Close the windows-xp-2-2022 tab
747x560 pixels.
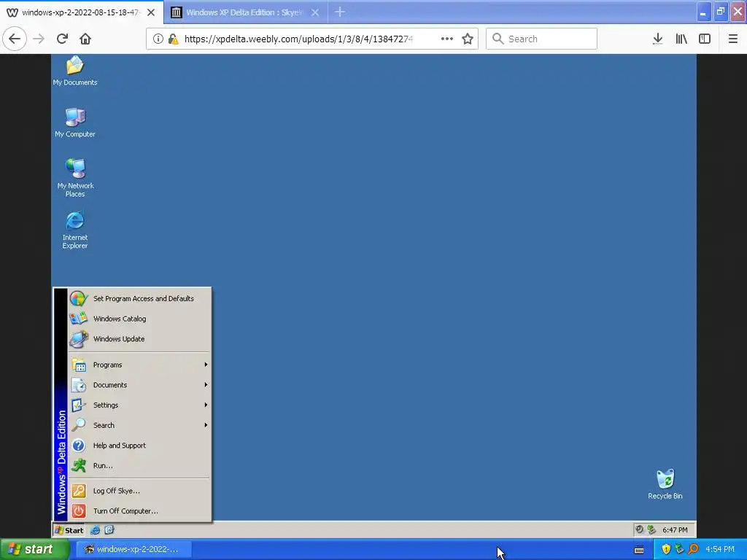point(151,12)
